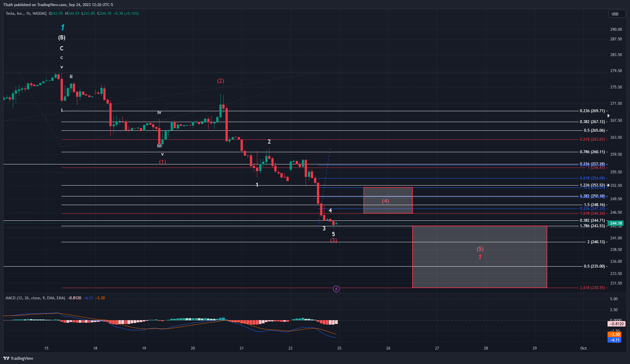
Task: Select the 0.382 (244.71) retracement label
Action: 592,220
